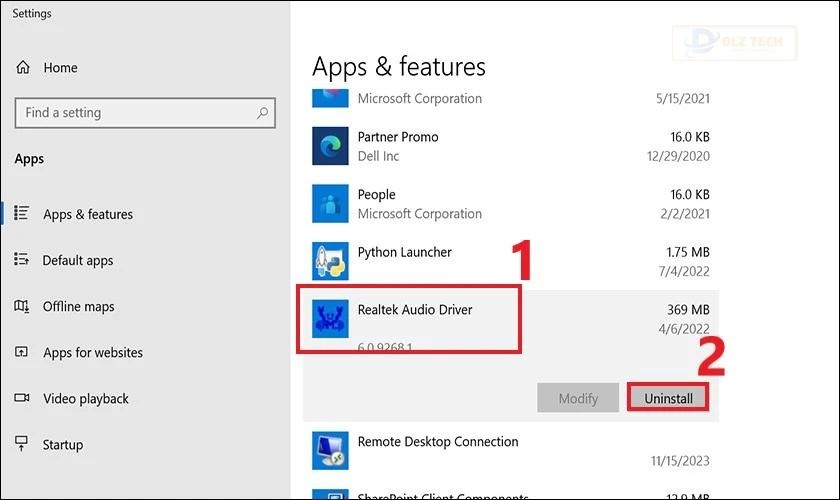Click the Apps section header in sidebar
The image size is (840, 500).
29,159
